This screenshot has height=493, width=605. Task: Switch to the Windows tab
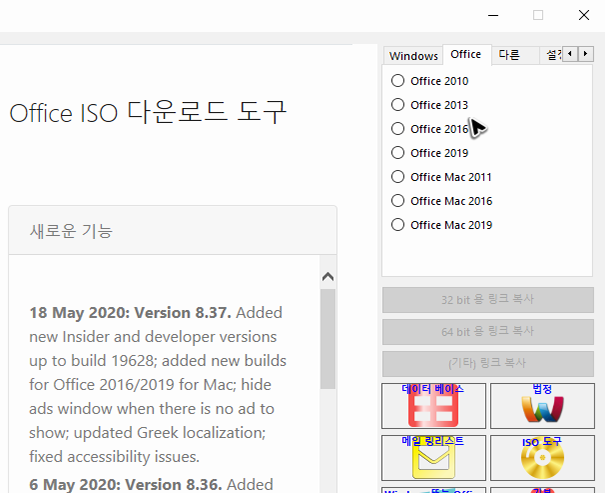pos(413,56)
